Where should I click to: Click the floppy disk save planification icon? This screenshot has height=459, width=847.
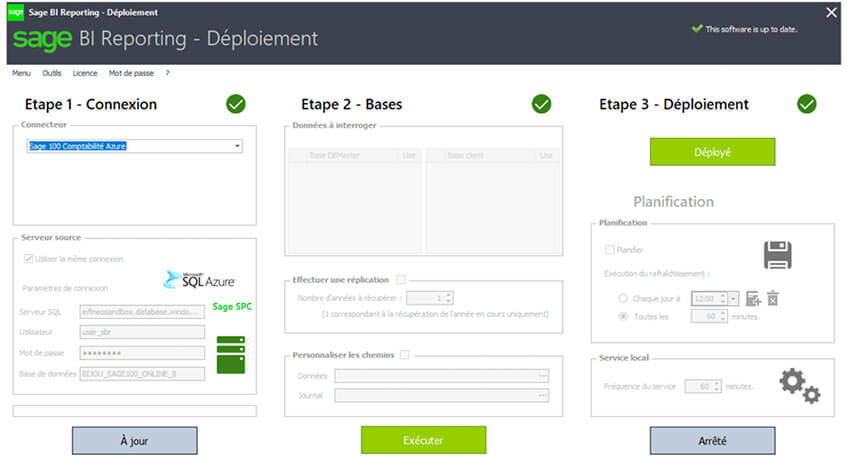(x=777, y=255)
